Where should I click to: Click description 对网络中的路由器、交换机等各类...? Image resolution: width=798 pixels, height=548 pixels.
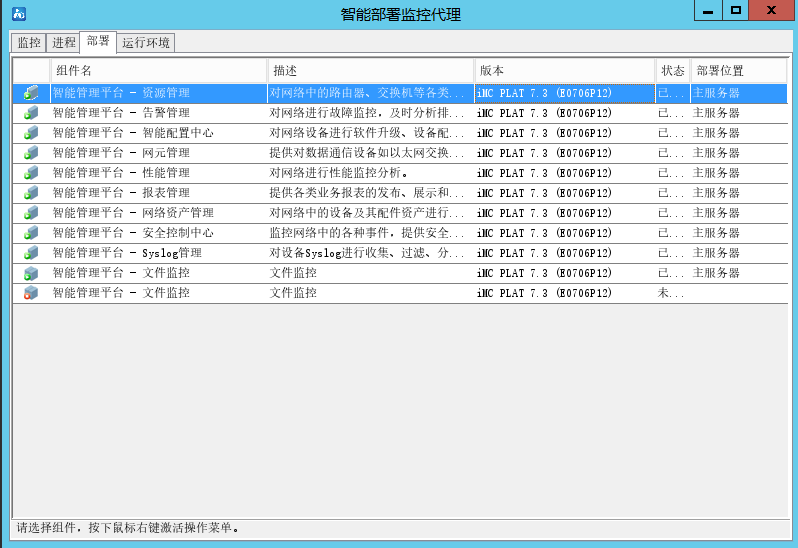click(x=366, y=93)
